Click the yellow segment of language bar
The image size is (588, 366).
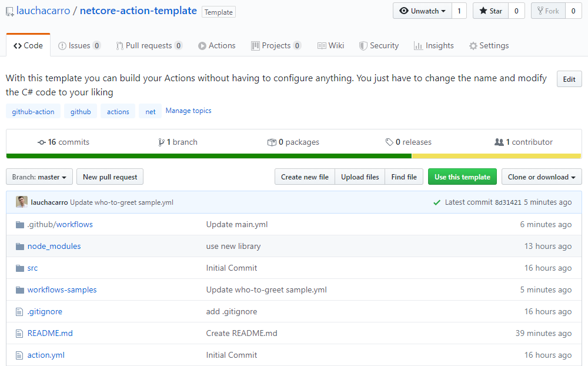[496, 156]
